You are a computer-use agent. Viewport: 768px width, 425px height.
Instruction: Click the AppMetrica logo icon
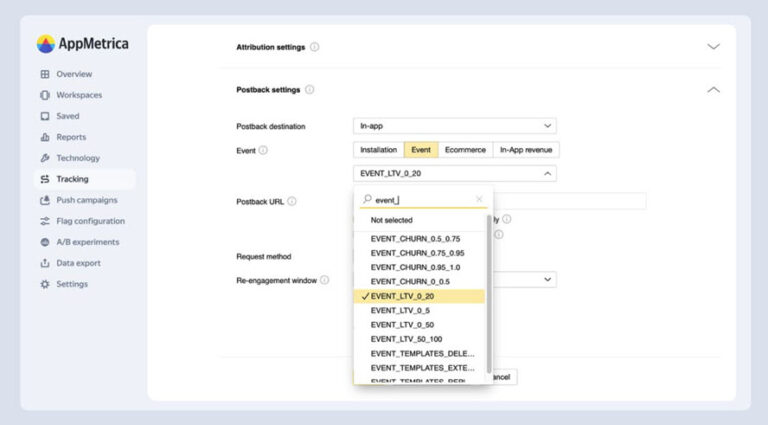click(46, 44)
